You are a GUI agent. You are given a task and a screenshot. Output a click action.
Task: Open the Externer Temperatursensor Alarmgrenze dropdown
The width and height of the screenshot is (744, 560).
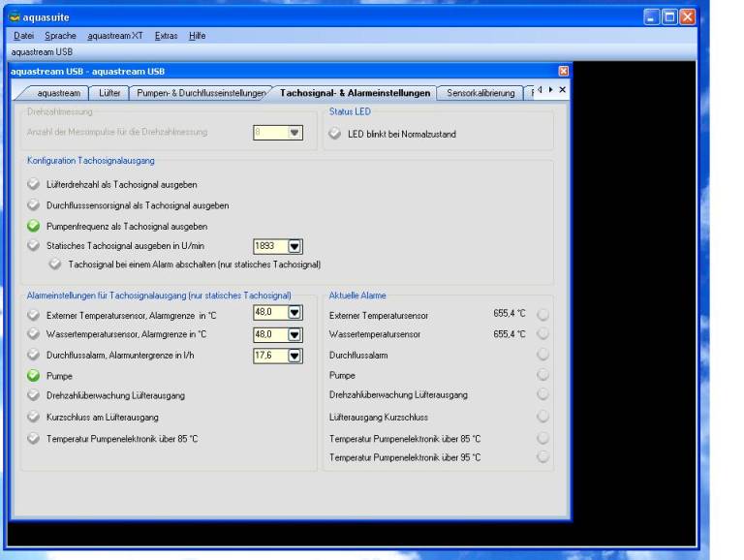[295, 313]
